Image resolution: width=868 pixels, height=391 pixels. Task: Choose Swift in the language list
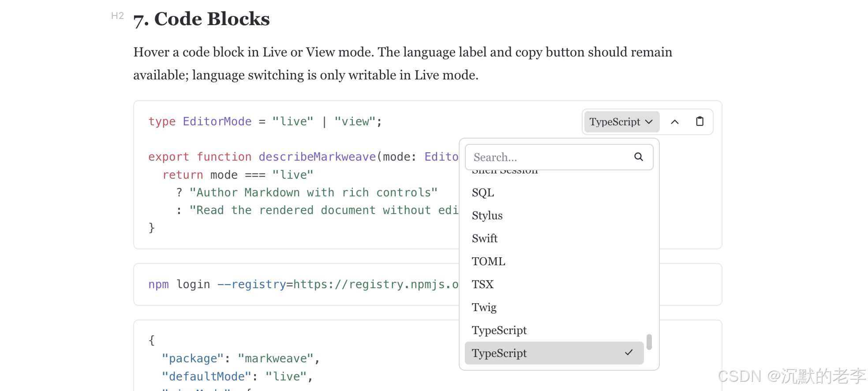click(554, 238)
